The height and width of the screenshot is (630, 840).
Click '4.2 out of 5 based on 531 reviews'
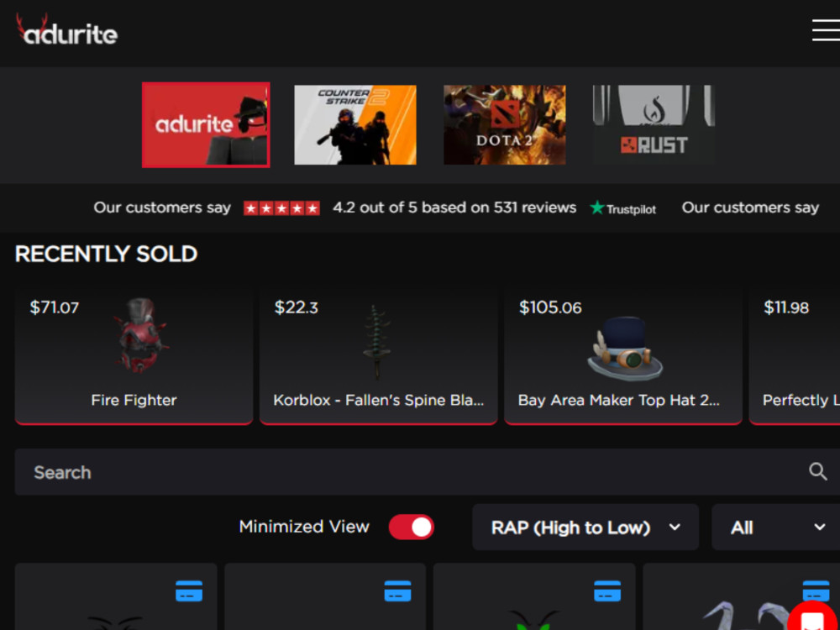(454, 207)
